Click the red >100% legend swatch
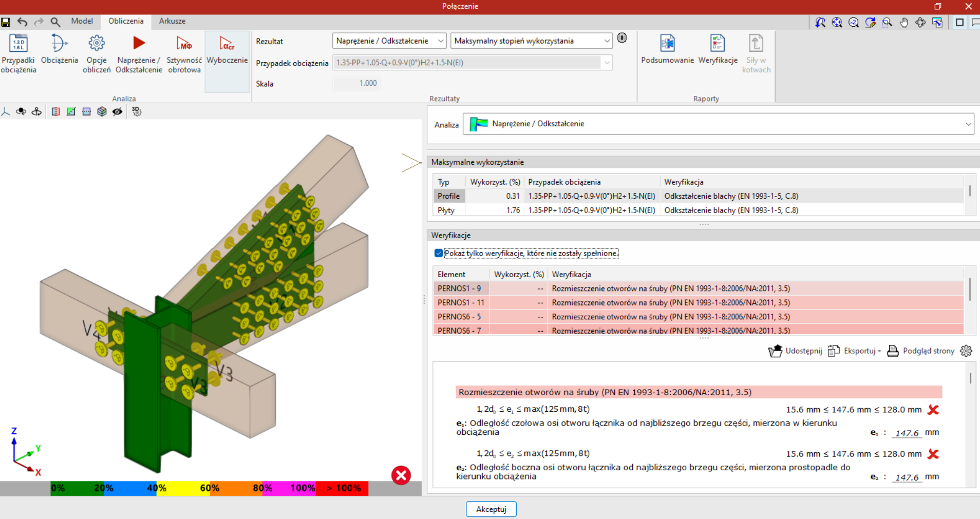The image size is (980, 519). [342, 488]
